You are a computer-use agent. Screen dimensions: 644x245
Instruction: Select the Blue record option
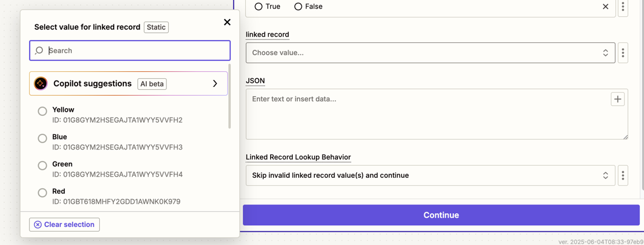(42, 138)
